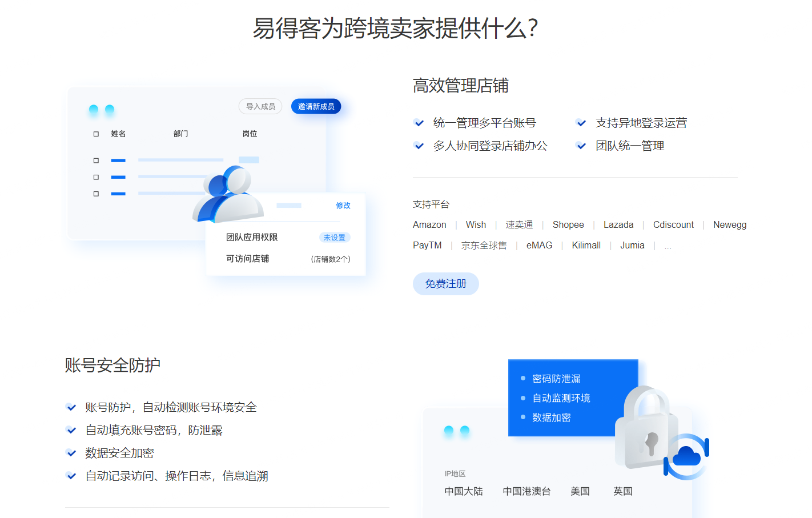The image size is (812, 518).
Task: Click the 修改 link in permissions card
Action: click(343, 206)
